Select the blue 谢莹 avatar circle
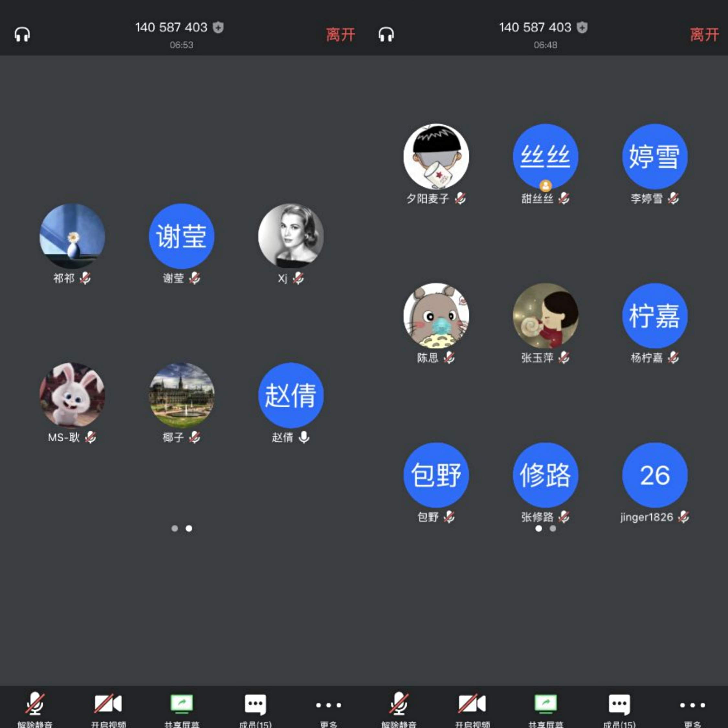The height and width of the screenshot is (728, 728). pyautogui.click(x=182, y=236)
